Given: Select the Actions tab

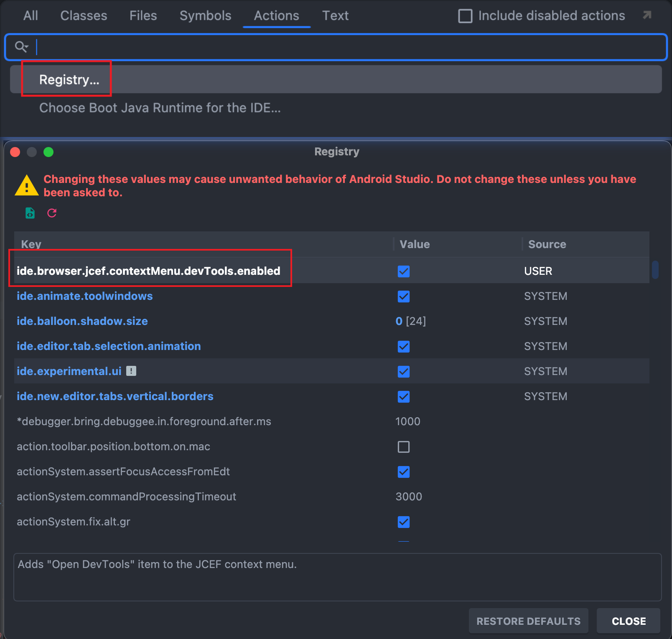Looking at the screenshot, I should [276, 16].
